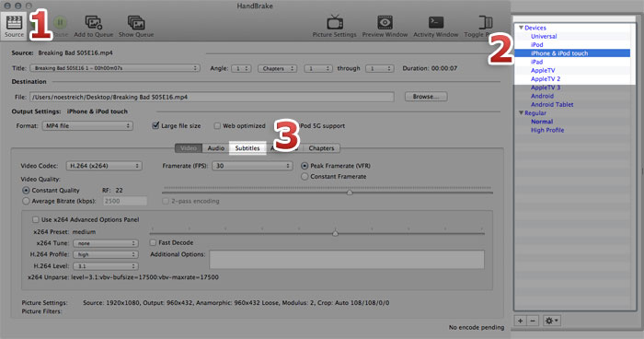
Task: Open the Title dropdown
Action: point(115,68)
